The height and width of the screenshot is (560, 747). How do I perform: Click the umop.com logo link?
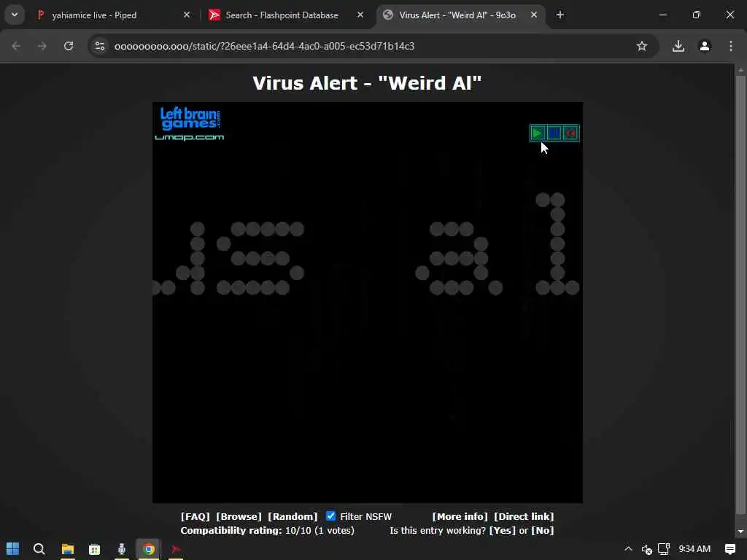point(189,138)
